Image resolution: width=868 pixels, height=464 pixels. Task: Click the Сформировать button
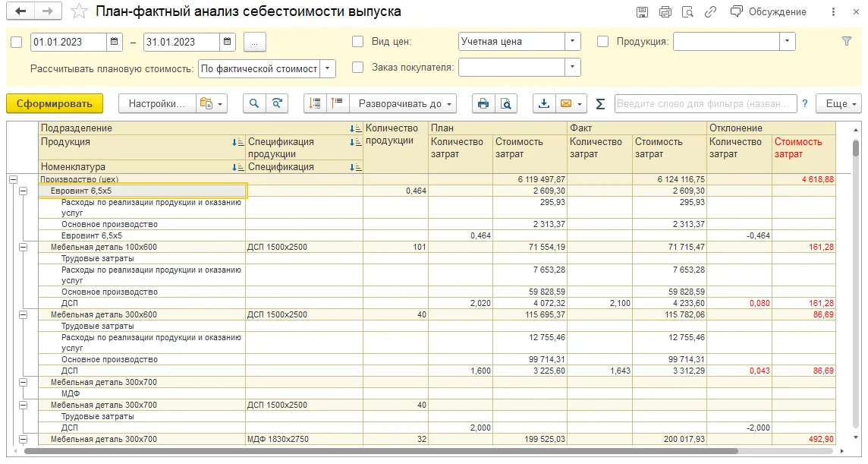[55, 104]
